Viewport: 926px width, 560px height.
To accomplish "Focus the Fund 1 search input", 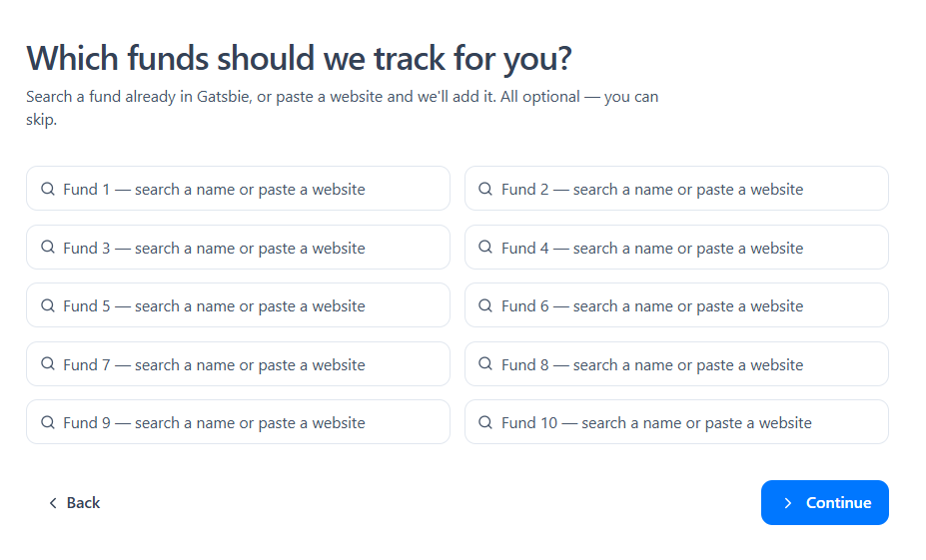I will [238, 189].
